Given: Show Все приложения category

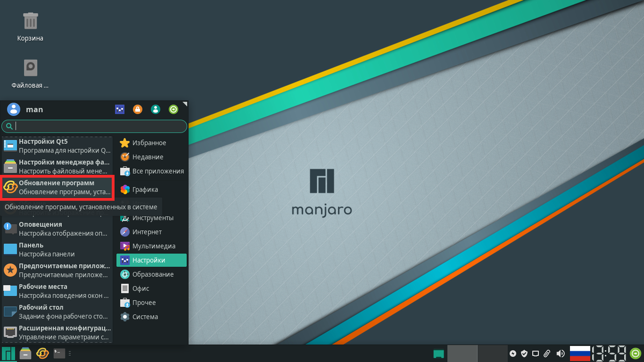Looking at the screenshot, I should pyautogui.click(x=151, y=171).
